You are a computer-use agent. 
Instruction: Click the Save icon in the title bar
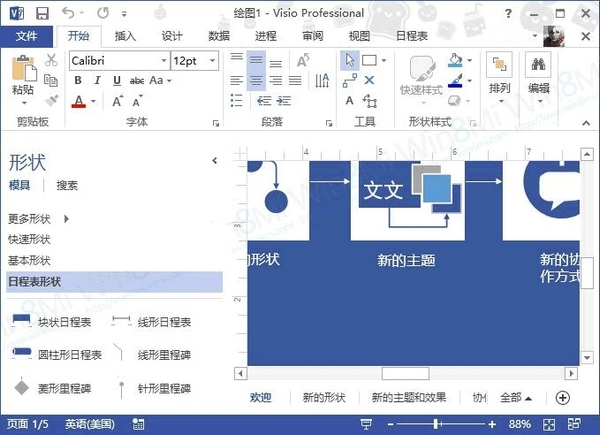(x=42, y=13)
